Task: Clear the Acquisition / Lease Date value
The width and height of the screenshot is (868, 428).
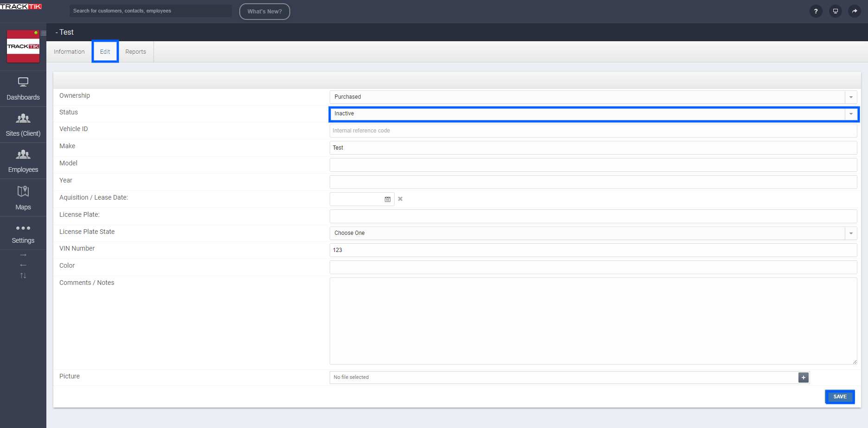Action: point(400,199)
